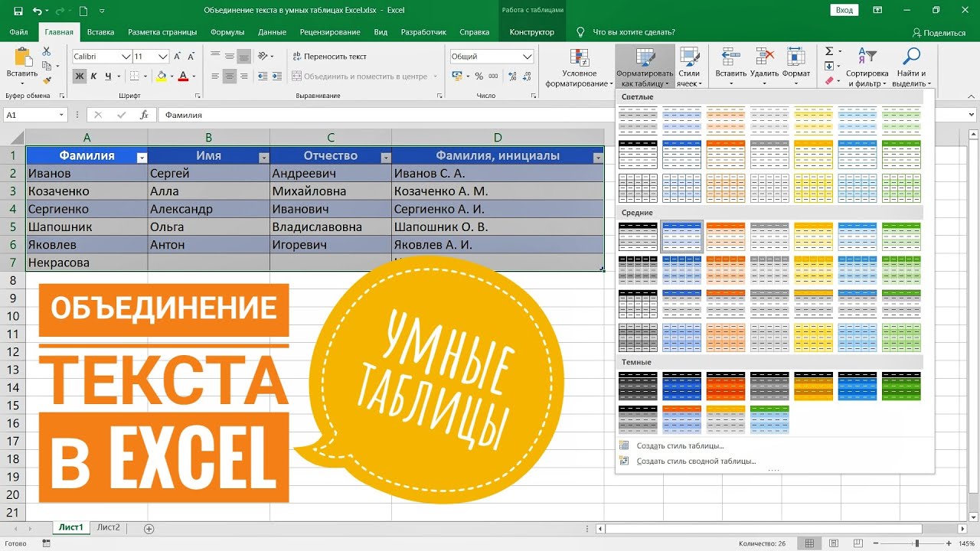This screenshot has height=551, width=980.
Task: Click the Cut scissors icon
Action: (46, 51)
